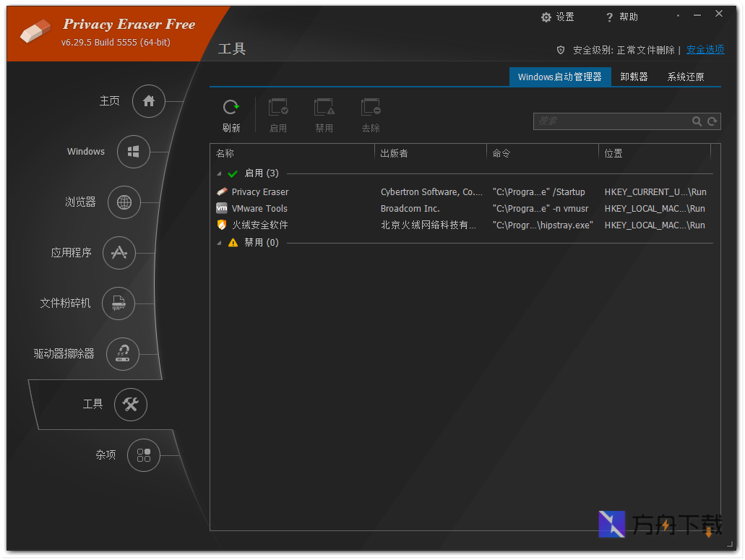Select the 工具 wrench icon
Viewport: 745px width, 560px height.
coord(131,404)
